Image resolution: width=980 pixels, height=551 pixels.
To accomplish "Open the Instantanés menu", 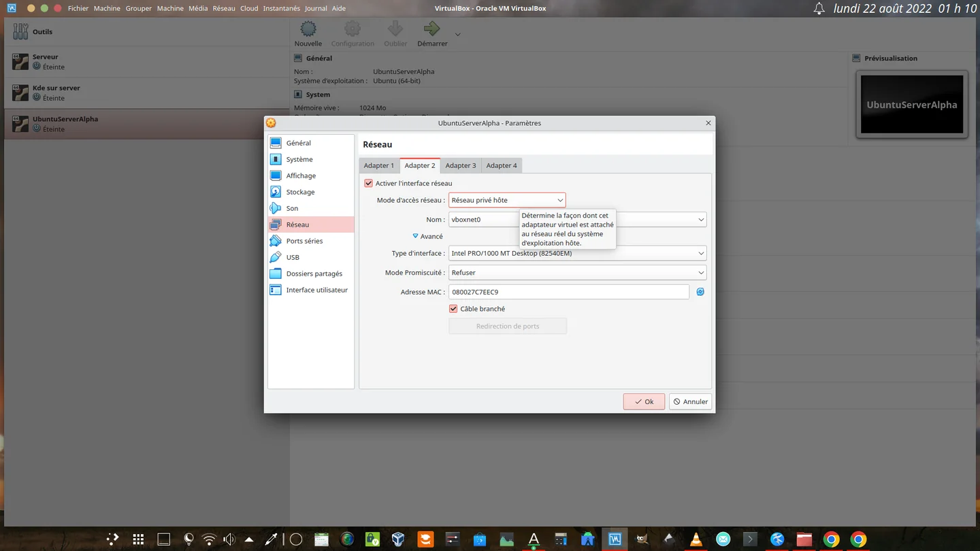I will click(x=282, y=9).
